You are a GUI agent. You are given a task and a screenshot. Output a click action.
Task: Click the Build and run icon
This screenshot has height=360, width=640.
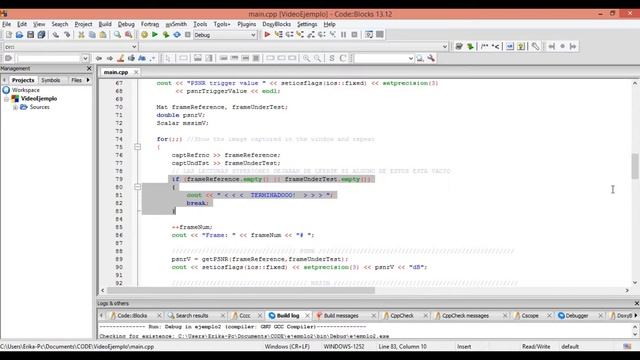[166, 35]
